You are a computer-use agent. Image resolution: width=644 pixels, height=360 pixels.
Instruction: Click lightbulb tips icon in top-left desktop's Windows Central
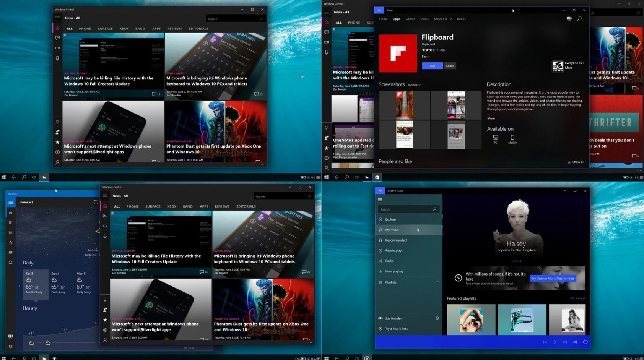(x=57, y=122)
